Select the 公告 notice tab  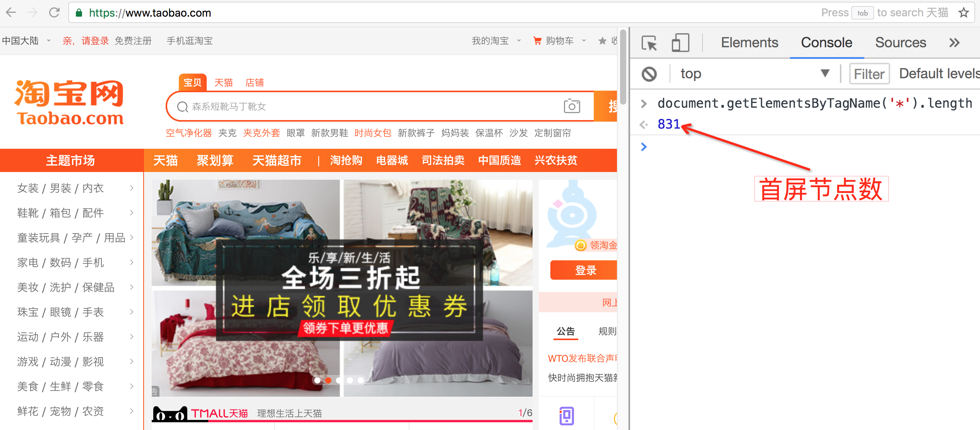point(565,331)
